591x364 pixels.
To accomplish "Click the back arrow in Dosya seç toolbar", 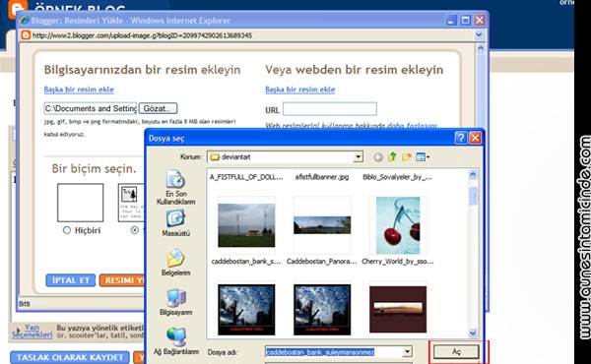I will click(378, 157).
